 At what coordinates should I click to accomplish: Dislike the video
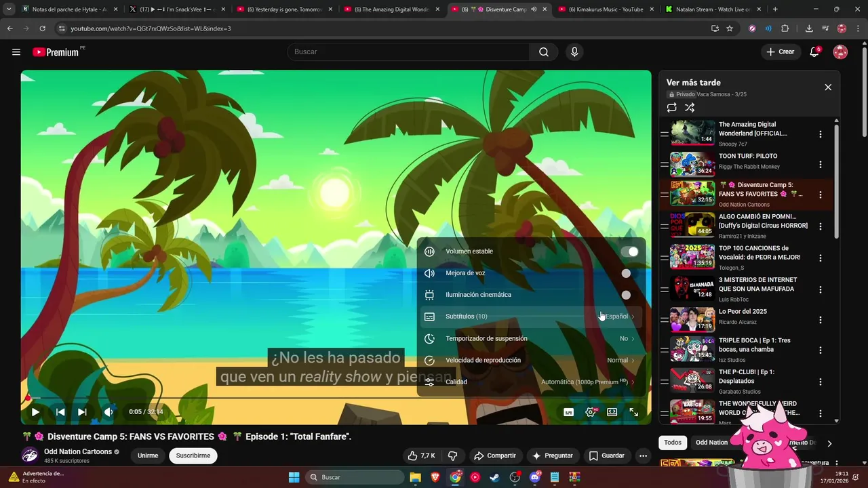[x=453, y=455]
